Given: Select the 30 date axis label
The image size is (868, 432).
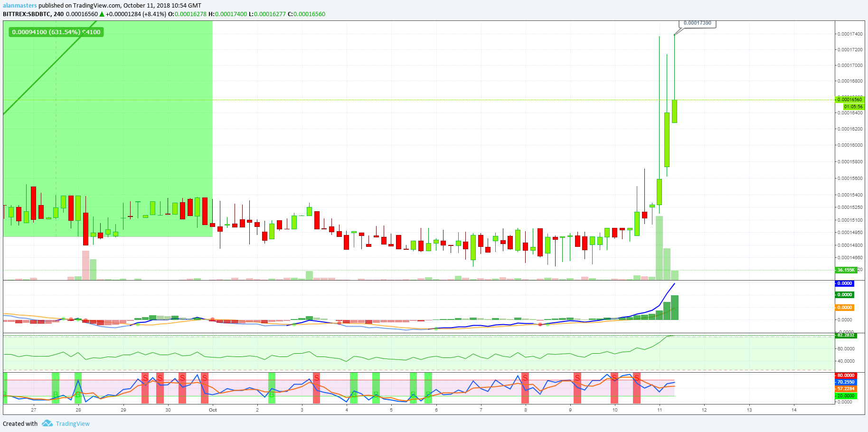Looking at the screenshot, I should pyautogui.click(x=168, y=410).
